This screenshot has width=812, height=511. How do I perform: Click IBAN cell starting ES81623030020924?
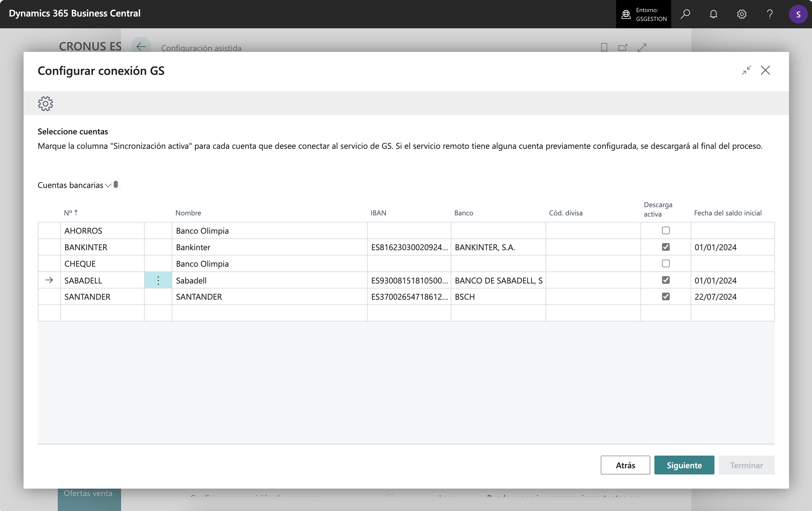[409, 247]
